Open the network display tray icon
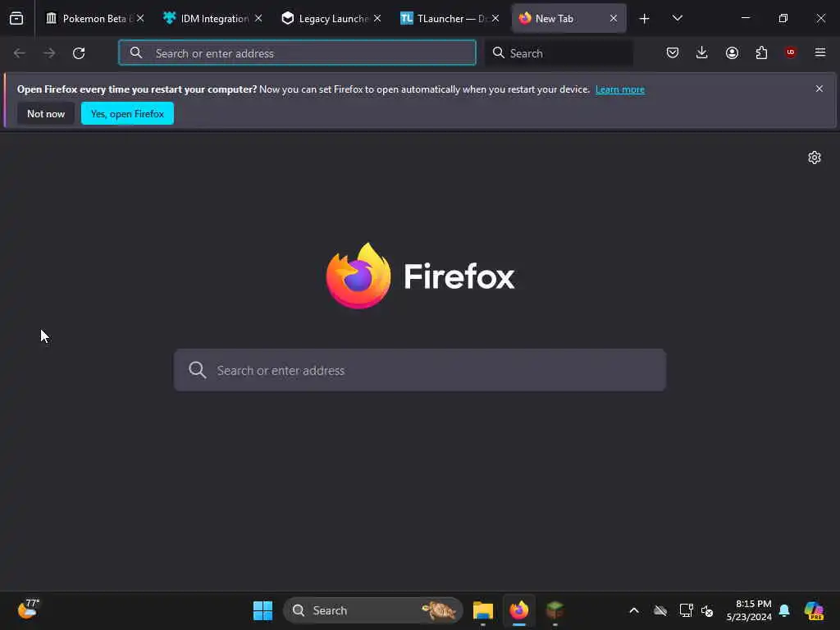Screen dimensions: 840x630 click(x=686, y=610)
